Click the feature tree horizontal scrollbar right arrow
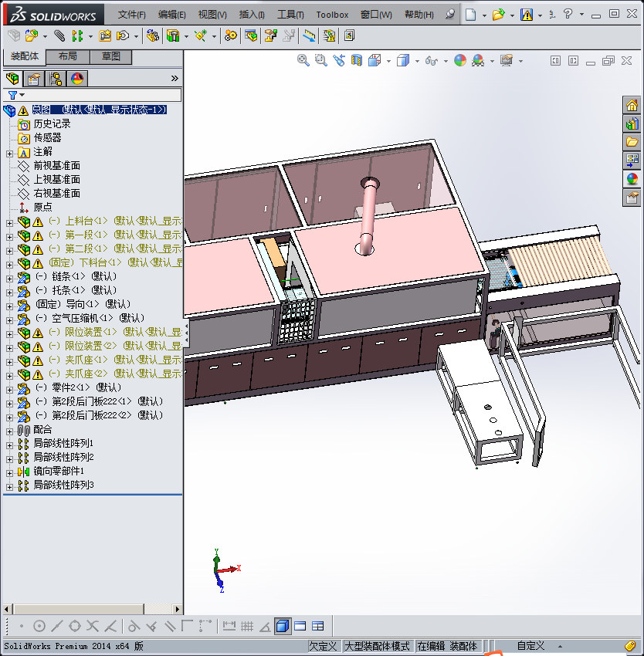The image size is (644, 656). (178, 609)
